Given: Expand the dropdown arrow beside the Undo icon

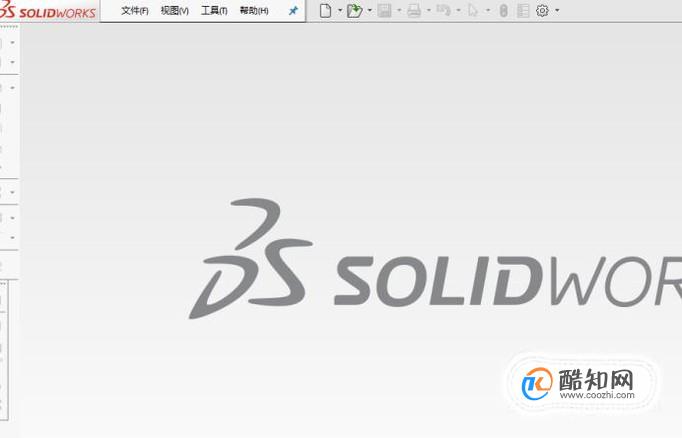Looking at the screenshot, I should (x=458, y=10).
